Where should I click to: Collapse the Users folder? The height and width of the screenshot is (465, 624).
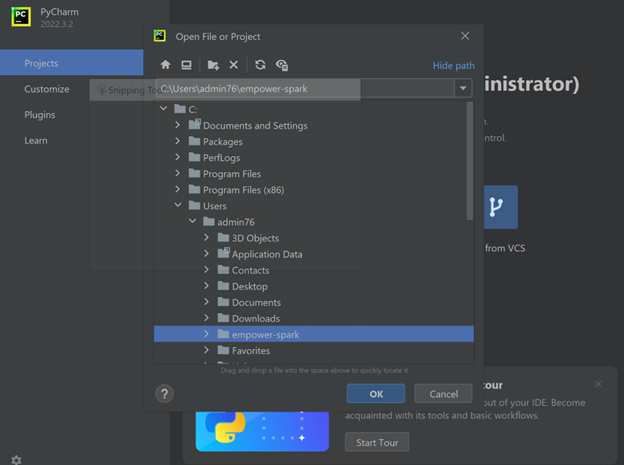[178, 205]
